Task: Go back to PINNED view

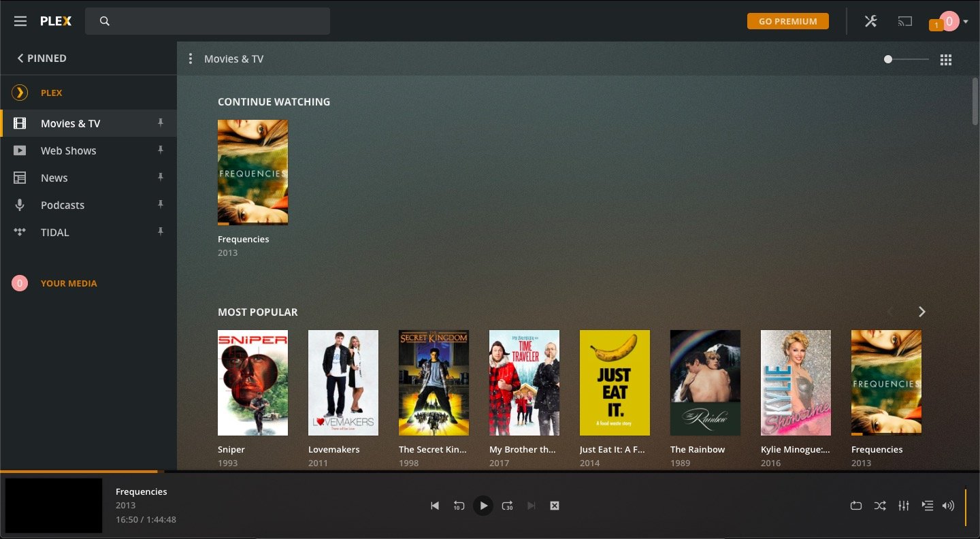Action: pos(41,58)
